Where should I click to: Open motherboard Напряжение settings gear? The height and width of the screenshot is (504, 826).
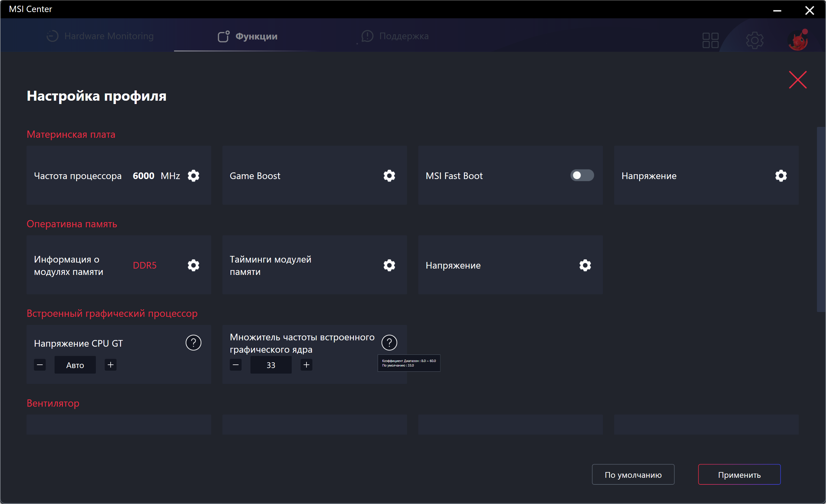(x=781, y=175)
